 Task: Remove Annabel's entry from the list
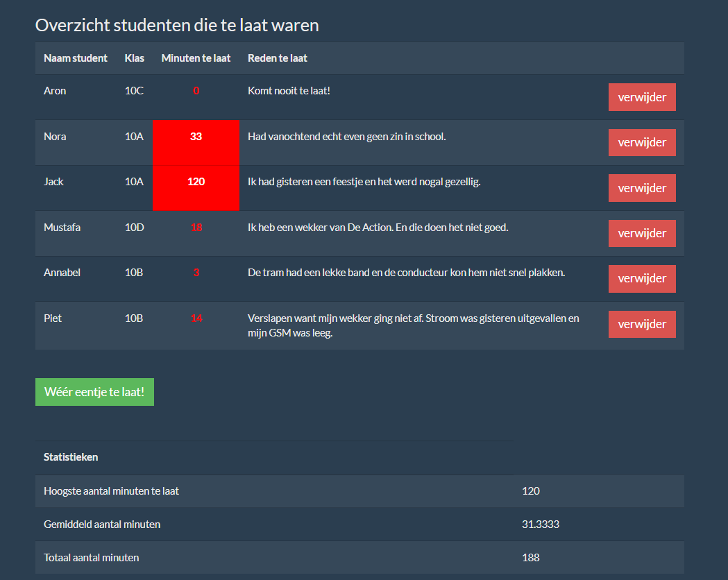(641, 278)
